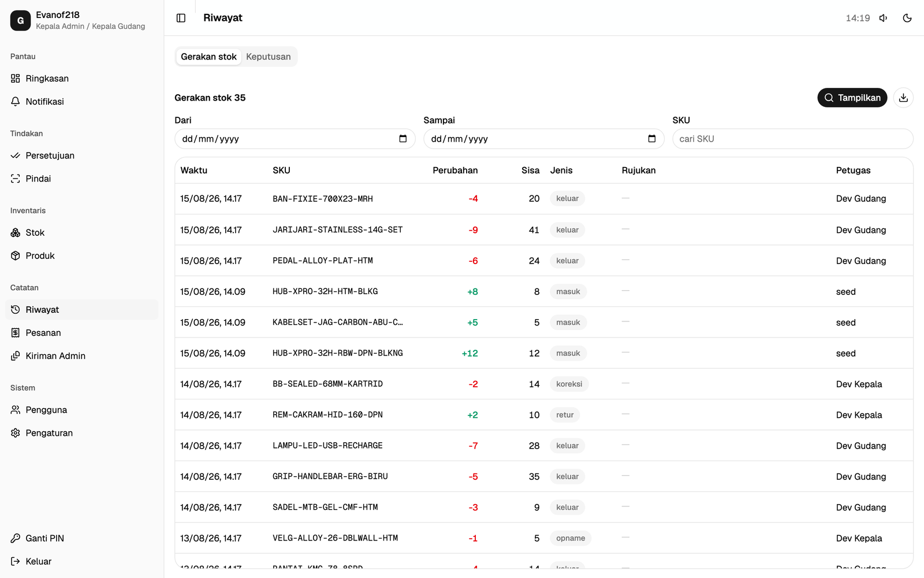The width and height of the screenshot is (924, 578).
Task: Click Ganti PIN link
Action: pos(81,538)
